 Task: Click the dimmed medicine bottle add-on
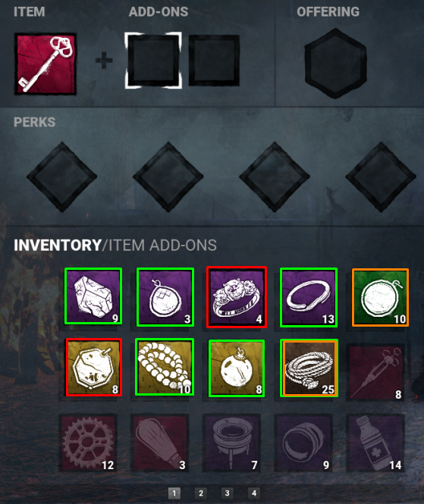(376, 443)
